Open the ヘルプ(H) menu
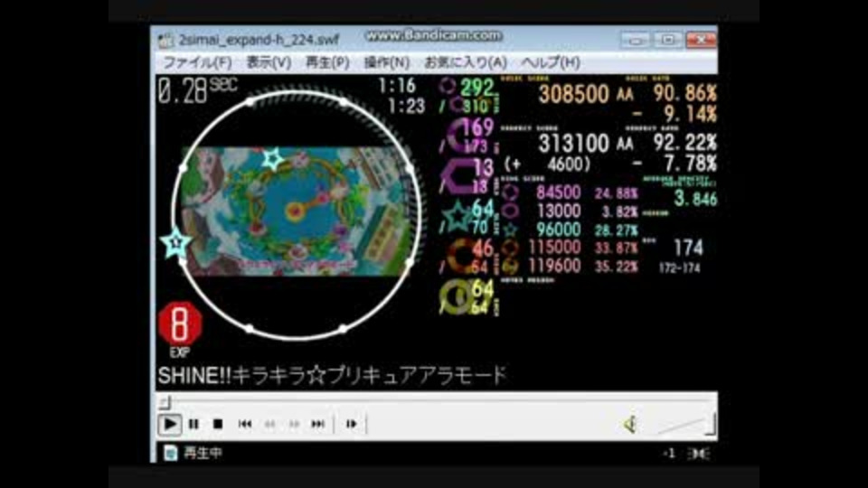868x488 pixels. [x=551, y=62]
